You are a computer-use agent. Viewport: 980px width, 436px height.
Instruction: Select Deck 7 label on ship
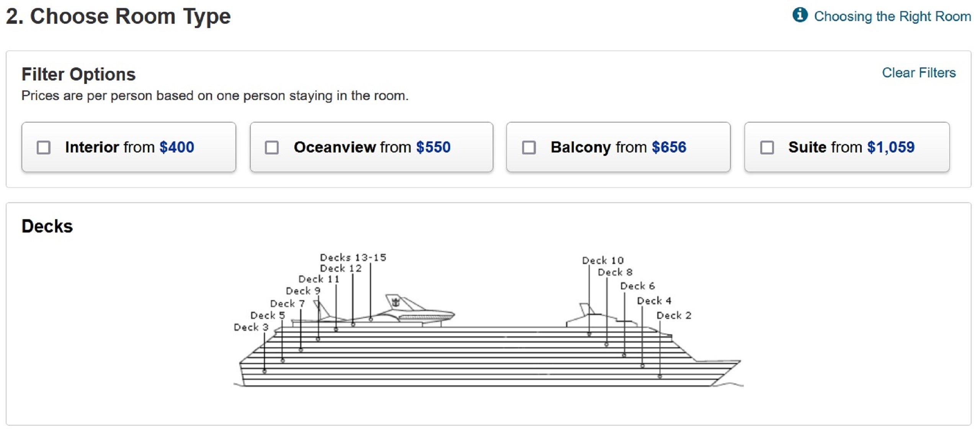[287, 304]
